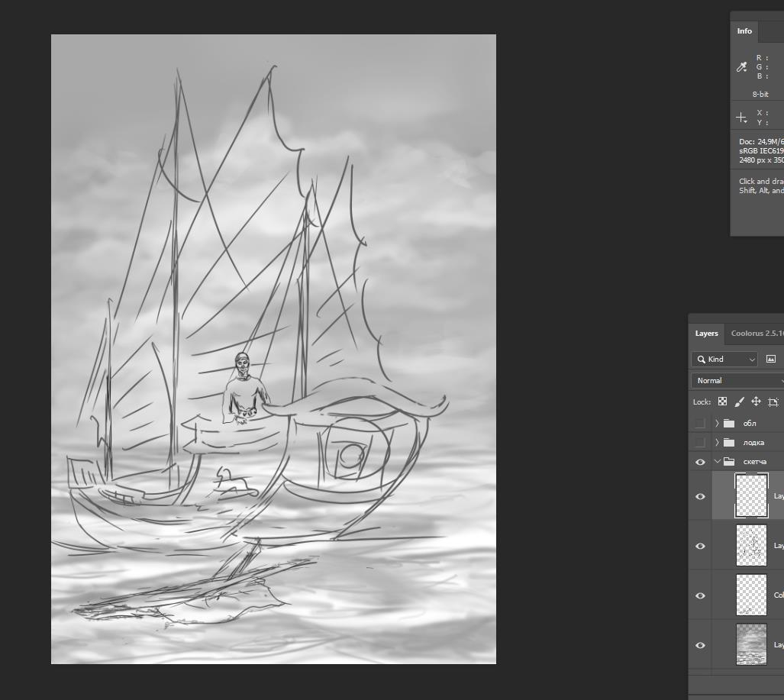Click the crosshair coordinates icon in Info panel
The image size is (784, 700).
(741, 118)
